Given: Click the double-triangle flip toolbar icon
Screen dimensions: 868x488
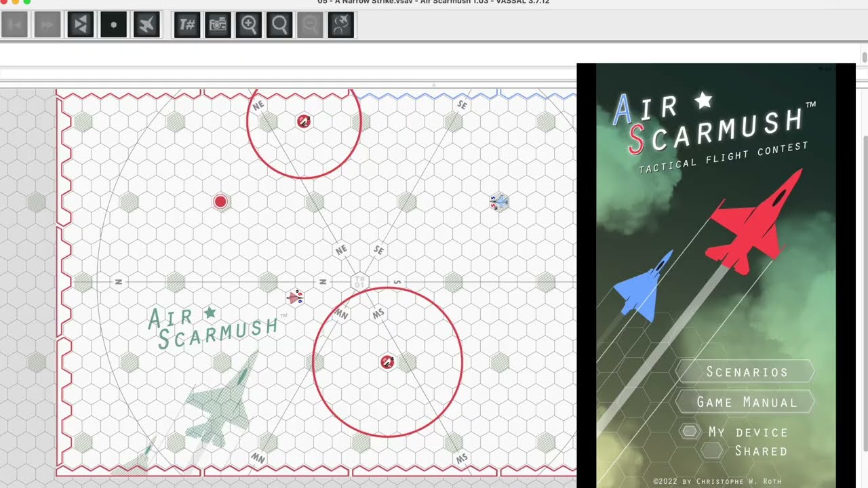Looking at the screenshot, I should click(x=81, y=25).
